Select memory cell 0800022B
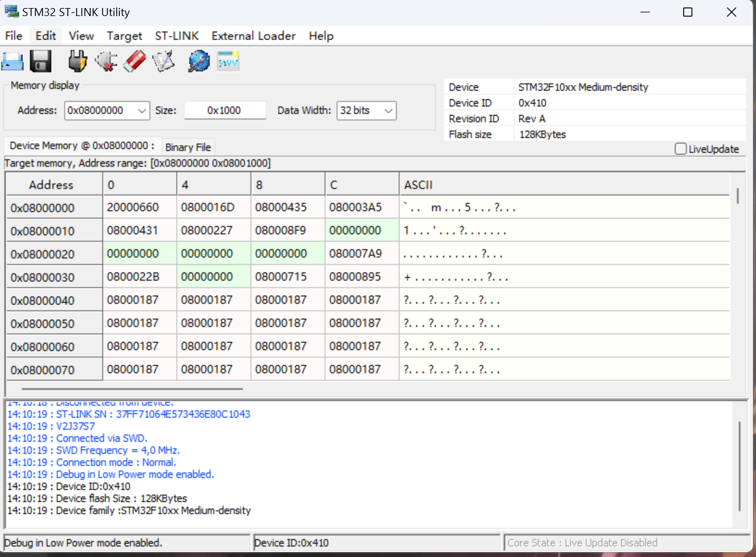 pyautogui.click(x=140, y=277)
